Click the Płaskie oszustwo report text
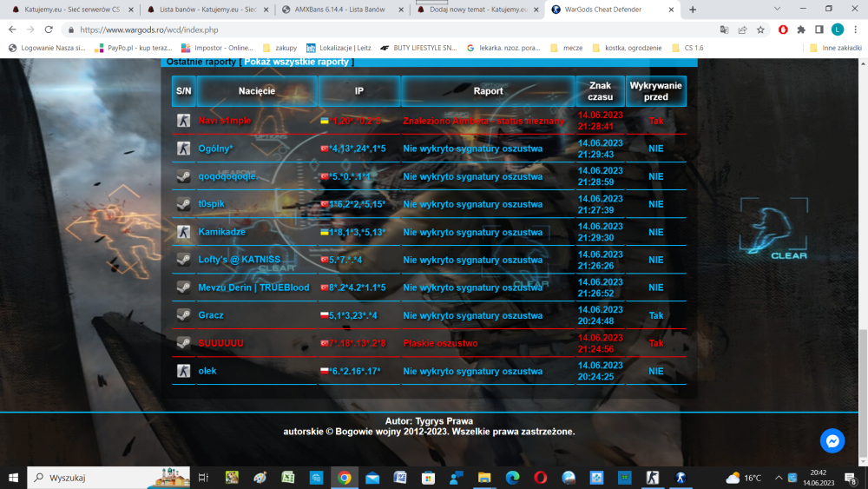The image size is (868, 489). (x=440, y=343)
